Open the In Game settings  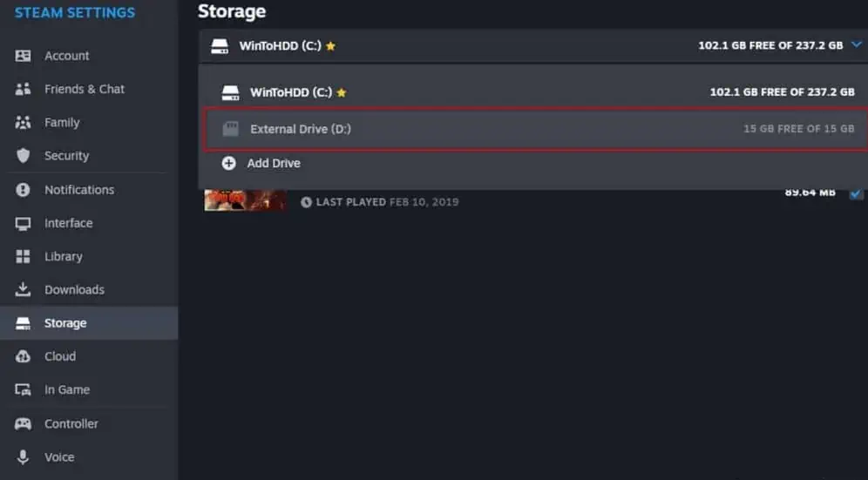coord(67,389)
